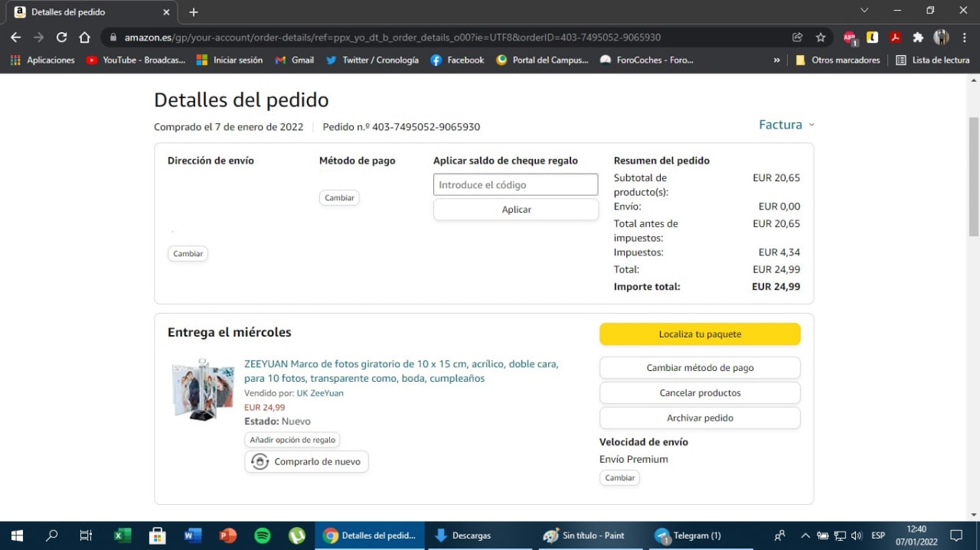
Task: Click the share page icon in address bar
Action: click(x=798, y=37)
